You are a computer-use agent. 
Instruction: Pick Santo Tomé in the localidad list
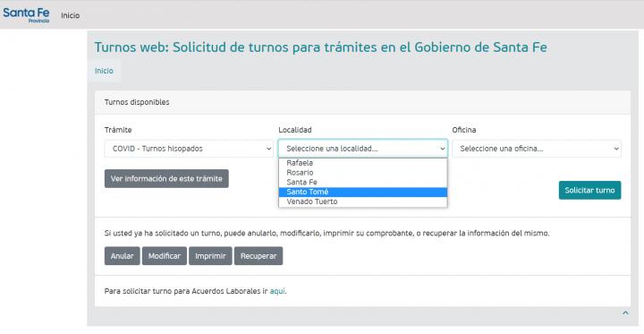coord(362,192)
